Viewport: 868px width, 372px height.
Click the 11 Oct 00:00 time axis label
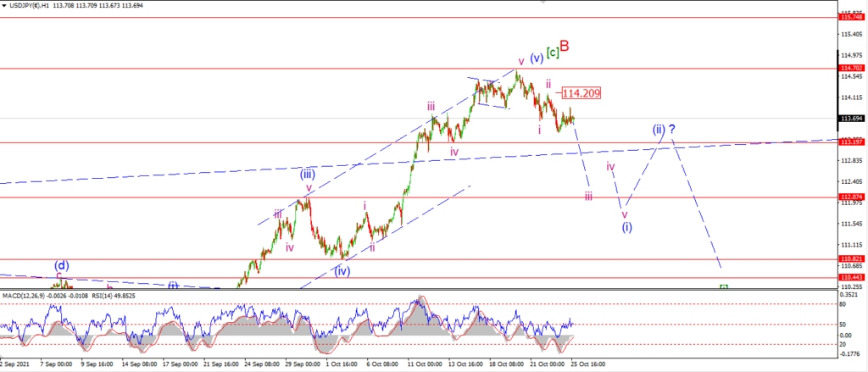tap(426, 365)
